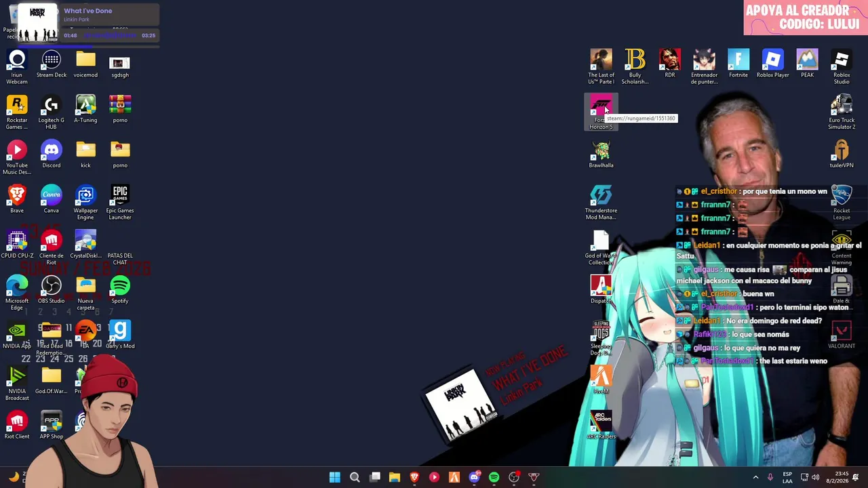868x488 pixels.
Task: Switch to Brave on the taskbar
Action: coord(414,477)
